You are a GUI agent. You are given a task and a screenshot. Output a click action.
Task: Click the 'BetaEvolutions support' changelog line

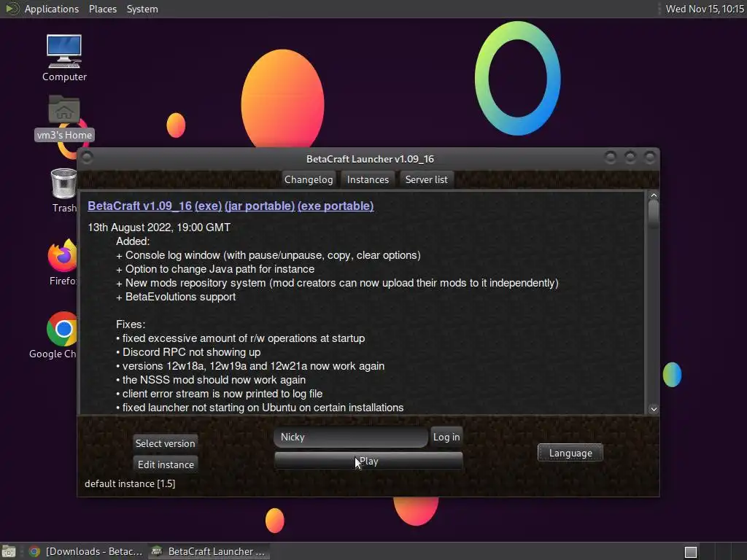coord(176,297)
